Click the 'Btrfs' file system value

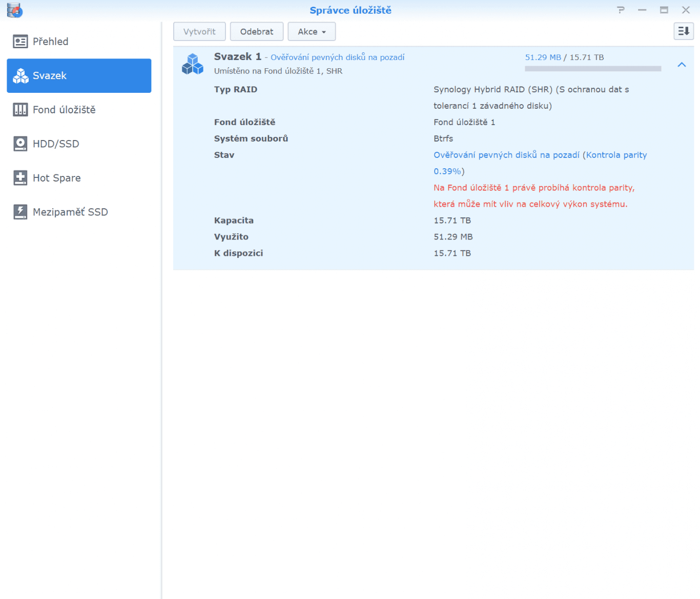(x=443, y=138)
